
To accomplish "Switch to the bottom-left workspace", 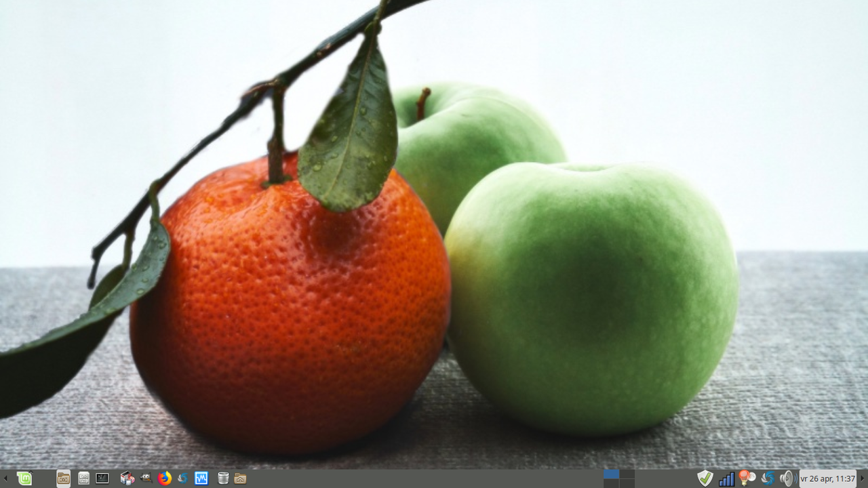I will [611, 483].
